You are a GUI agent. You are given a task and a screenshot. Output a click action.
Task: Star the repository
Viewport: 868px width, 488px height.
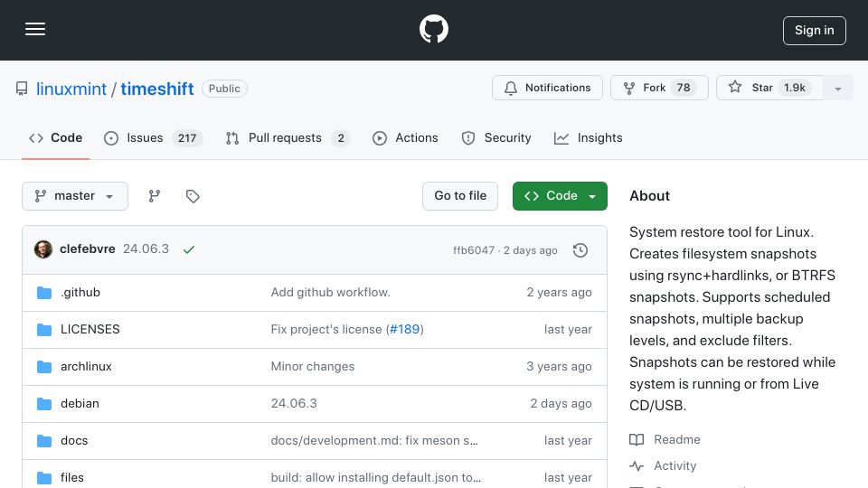coord(769,88)
